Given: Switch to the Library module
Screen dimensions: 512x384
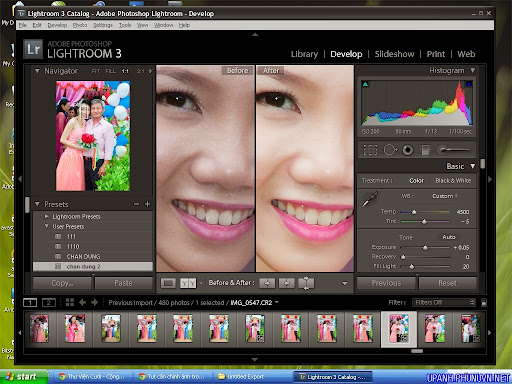Looking at the screenshot, I should point(304,54).
